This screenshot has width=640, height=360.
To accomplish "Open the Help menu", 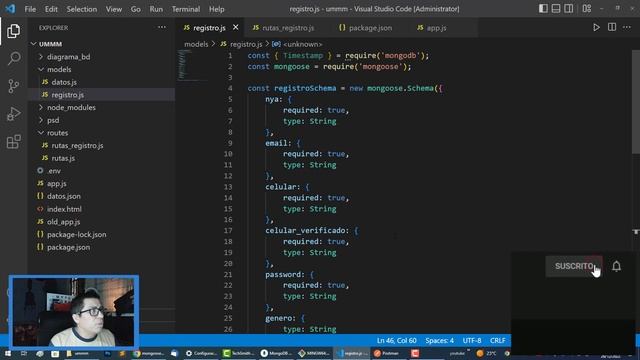I will 217,9.
